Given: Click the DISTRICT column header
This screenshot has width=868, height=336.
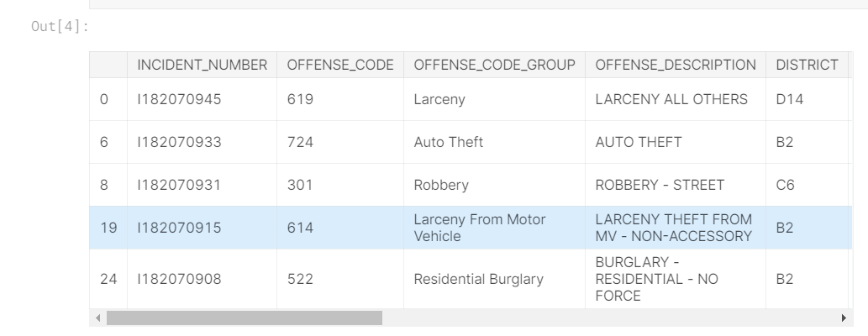Looking at the screenshot, I should click(808, 65).
